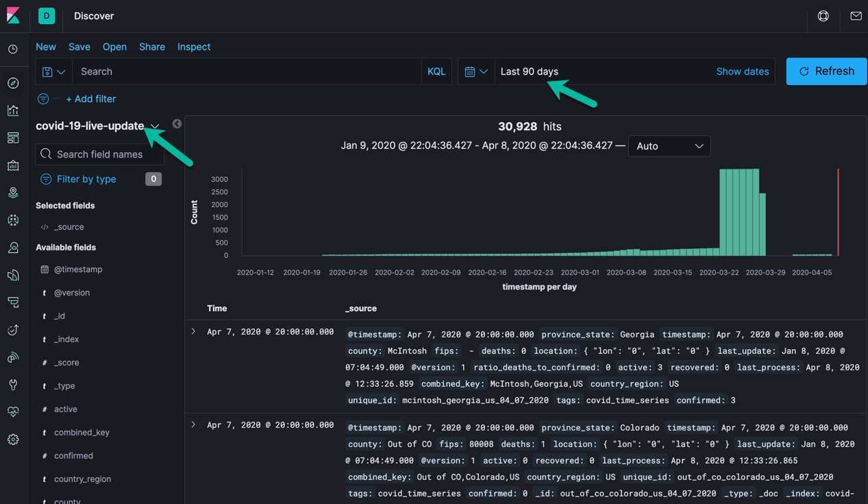The image size is (868, 504).
Task: Open the Inspect menu item
Action: (x=194, y=47)
